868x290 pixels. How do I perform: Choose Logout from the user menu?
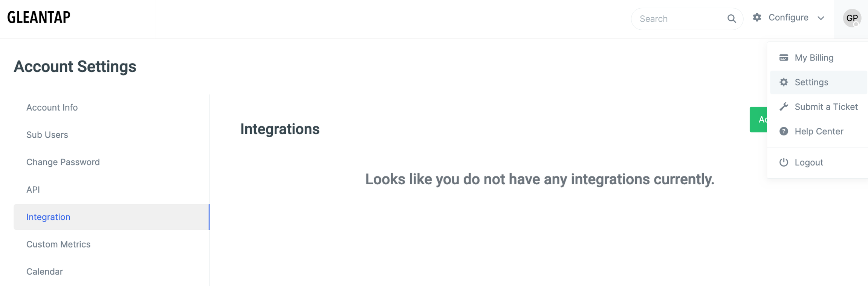809,162
